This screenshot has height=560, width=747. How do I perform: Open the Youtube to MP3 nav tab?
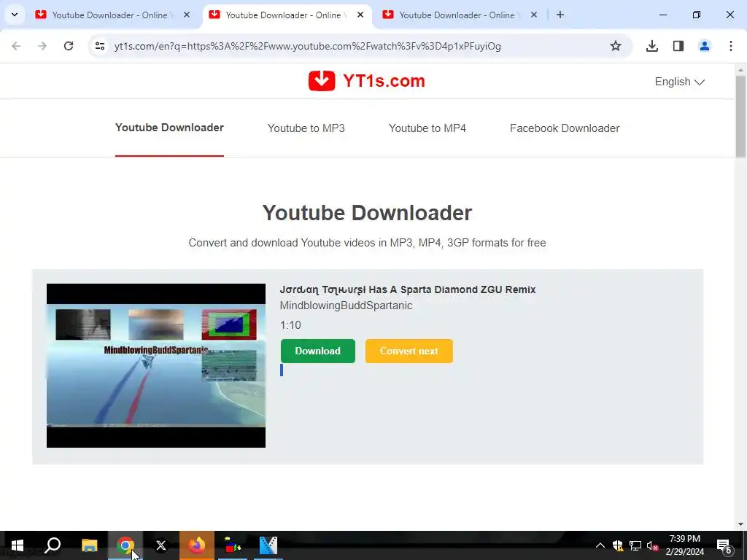306,128
